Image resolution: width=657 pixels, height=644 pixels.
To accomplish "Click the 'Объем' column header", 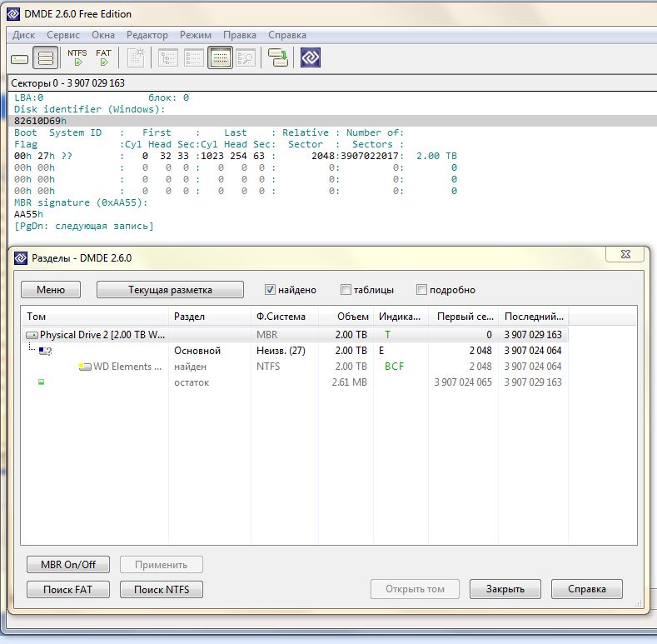I will [x=353, y=317].
